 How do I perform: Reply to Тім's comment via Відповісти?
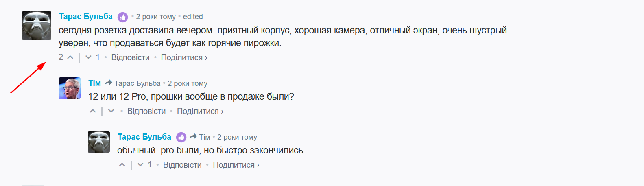(x=146, y=111)
